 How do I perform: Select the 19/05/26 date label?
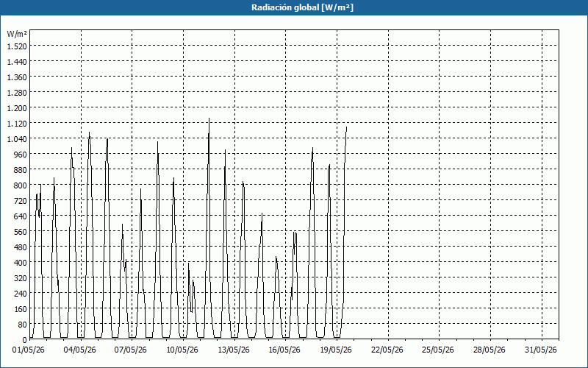pyautogui.click(x=336, y=350)
